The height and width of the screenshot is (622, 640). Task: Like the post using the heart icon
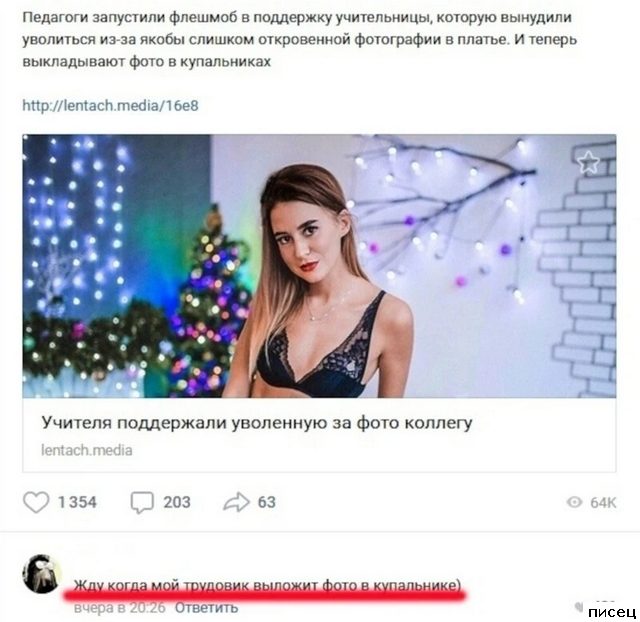coord(36,502)
